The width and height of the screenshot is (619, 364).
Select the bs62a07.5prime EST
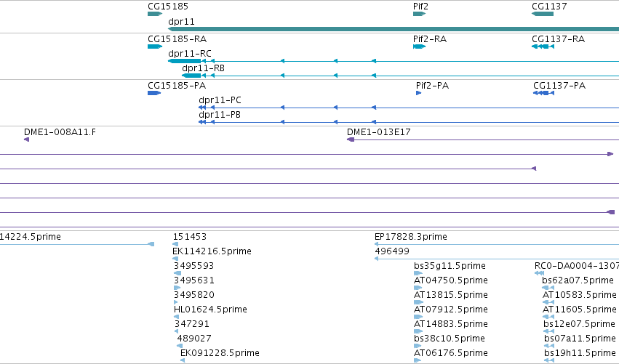578,280
